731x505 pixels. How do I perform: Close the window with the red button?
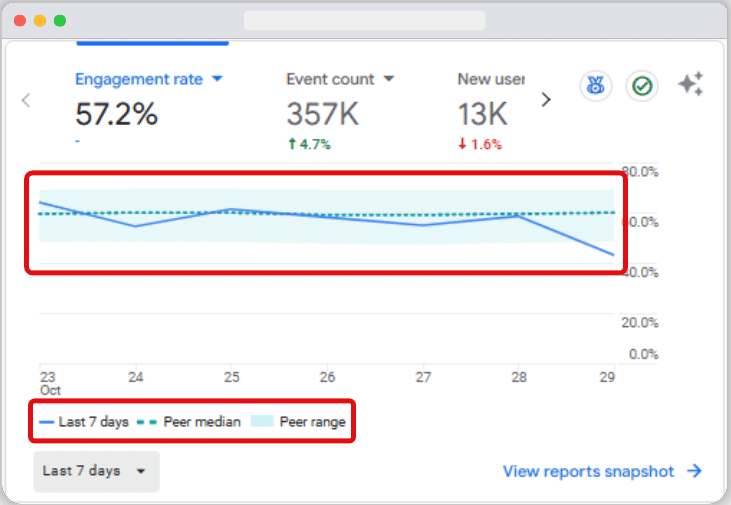20,21
